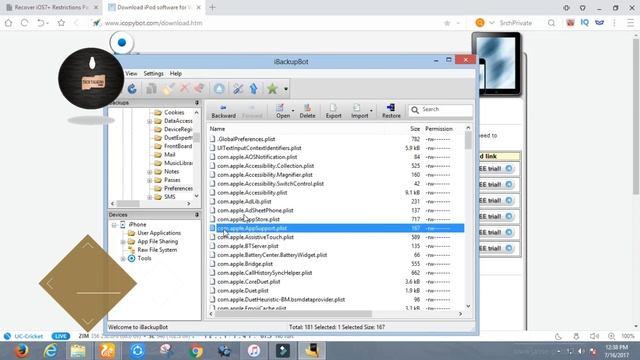Open iTunes from the taskbar
This screenshot has height=360, width=640.
tap(253, 351)
